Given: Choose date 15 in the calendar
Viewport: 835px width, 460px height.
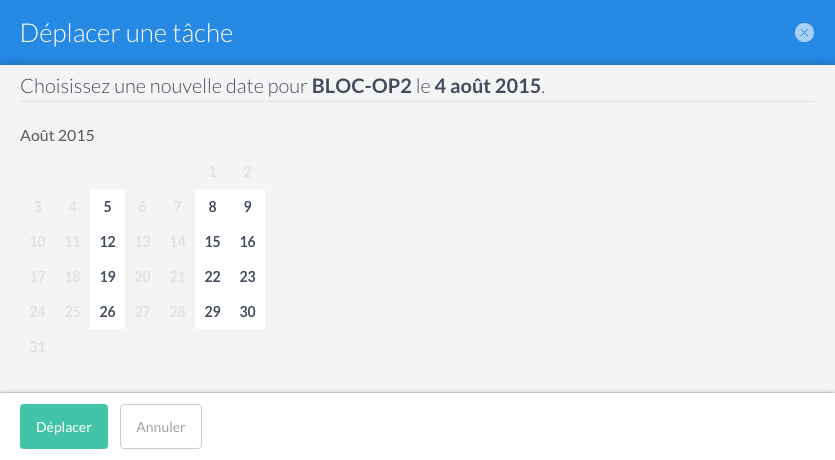Looking at the screenshot, I should coord(212,242).
